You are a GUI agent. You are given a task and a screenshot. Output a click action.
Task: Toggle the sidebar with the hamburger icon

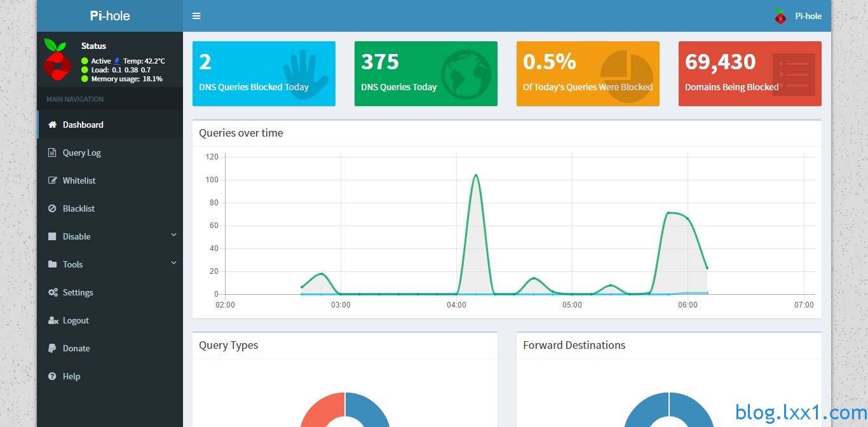pyautogui.click(x=196, y=16)
